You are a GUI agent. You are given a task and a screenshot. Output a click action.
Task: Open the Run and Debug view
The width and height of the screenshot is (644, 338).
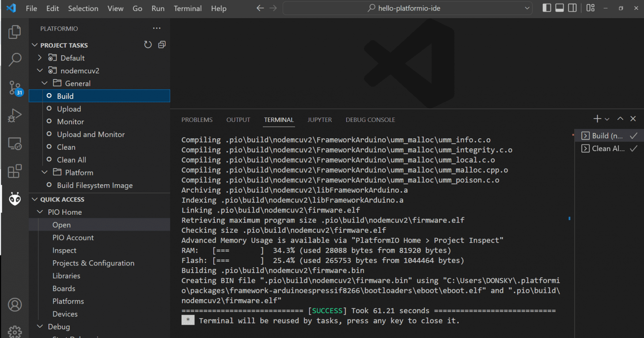click(15, 116)
